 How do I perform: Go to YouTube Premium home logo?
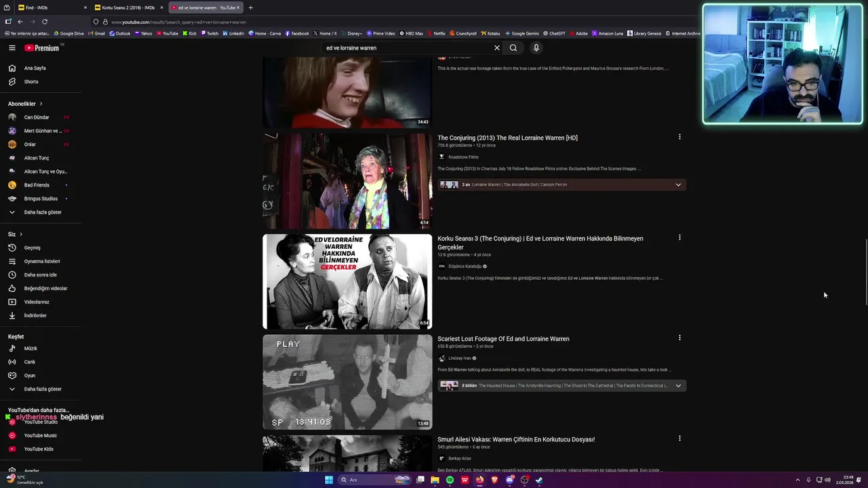pos(43,48)
